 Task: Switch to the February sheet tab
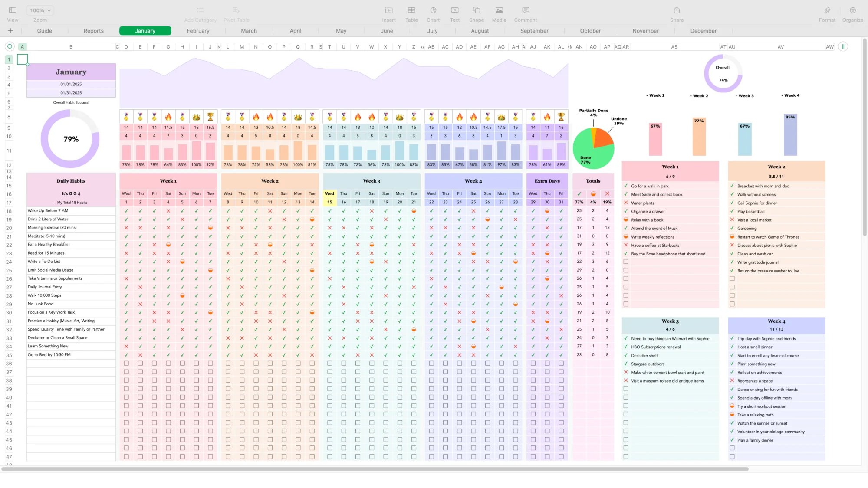pos(198,31)
